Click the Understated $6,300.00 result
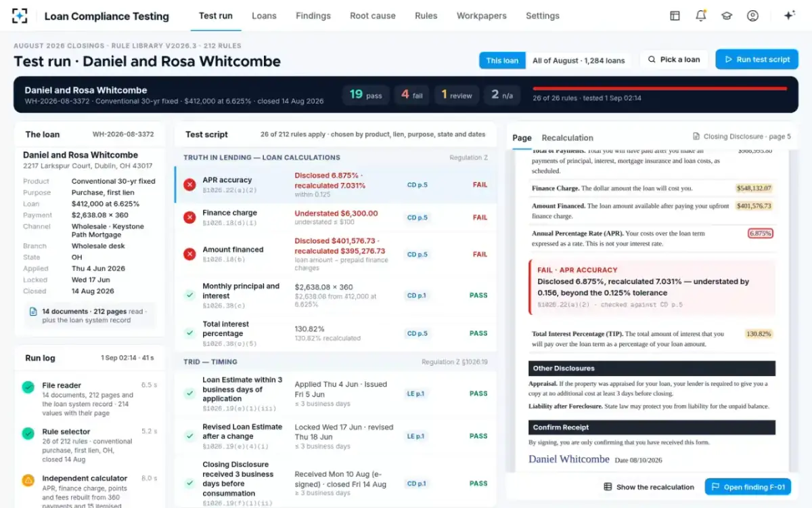The image size is (812, 508). pyautogui.click(x=336, y=213)
